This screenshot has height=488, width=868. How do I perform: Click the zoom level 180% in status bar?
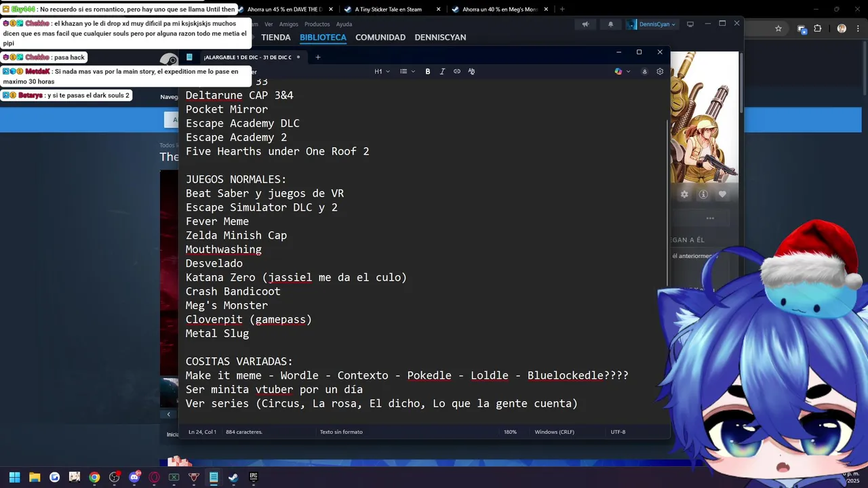pyautogui.click(x=510, y=432)
